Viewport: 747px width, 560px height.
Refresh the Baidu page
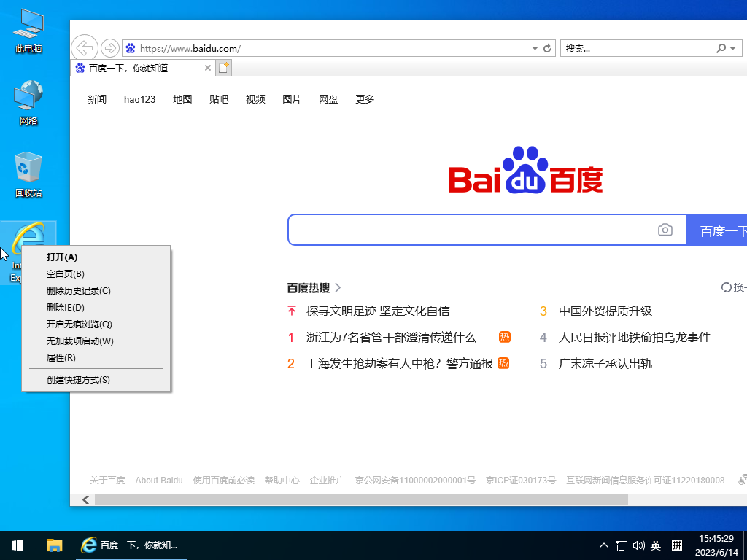point(547,49)
